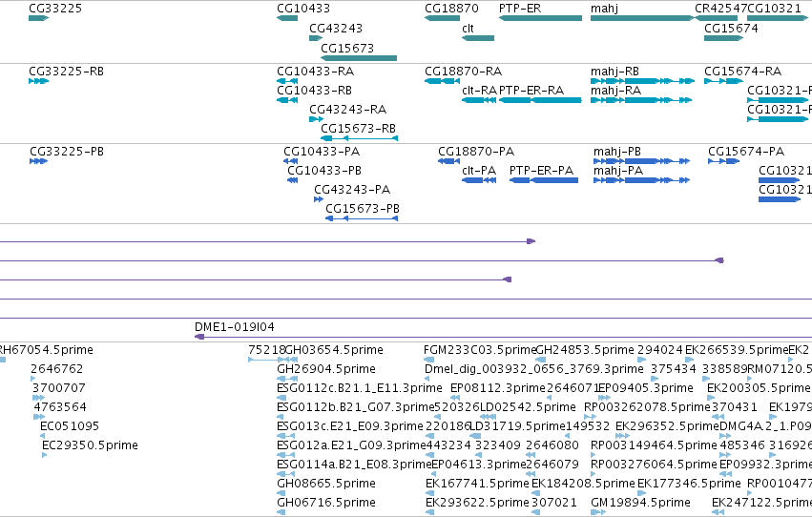Open the CG10433-PB CDS label
Image resolution: width=812 pixels, height=517 pixels.
(x=324, y=171)
